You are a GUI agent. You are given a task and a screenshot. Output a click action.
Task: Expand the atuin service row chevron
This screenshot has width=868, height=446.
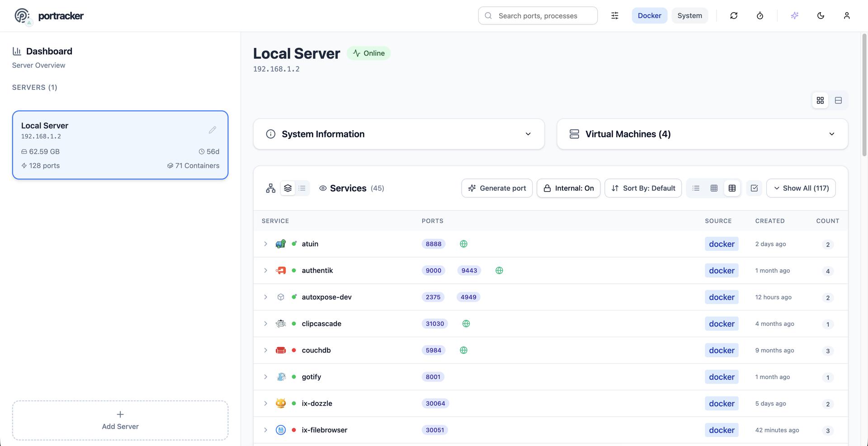pyautogui.click(x=266, y=244)
